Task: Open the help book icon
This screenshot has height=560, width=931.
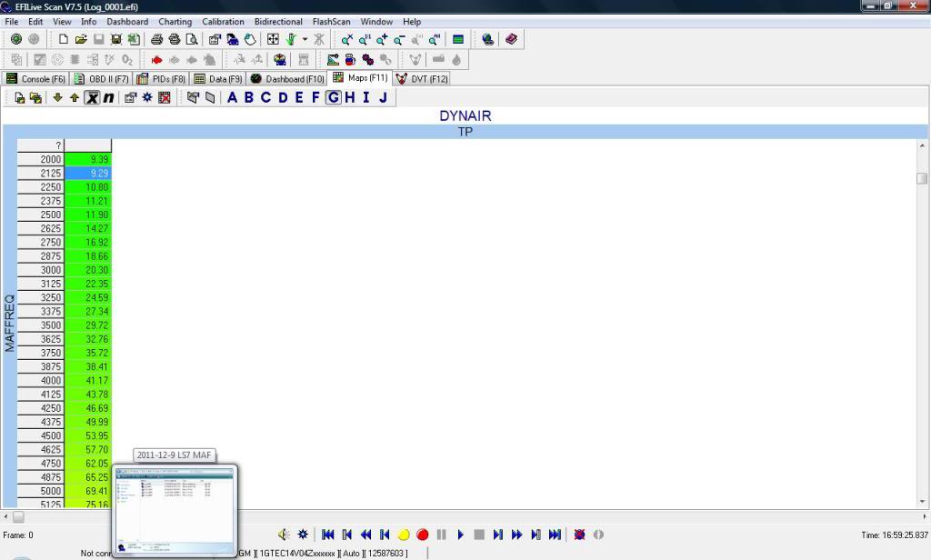Action: 511,39
